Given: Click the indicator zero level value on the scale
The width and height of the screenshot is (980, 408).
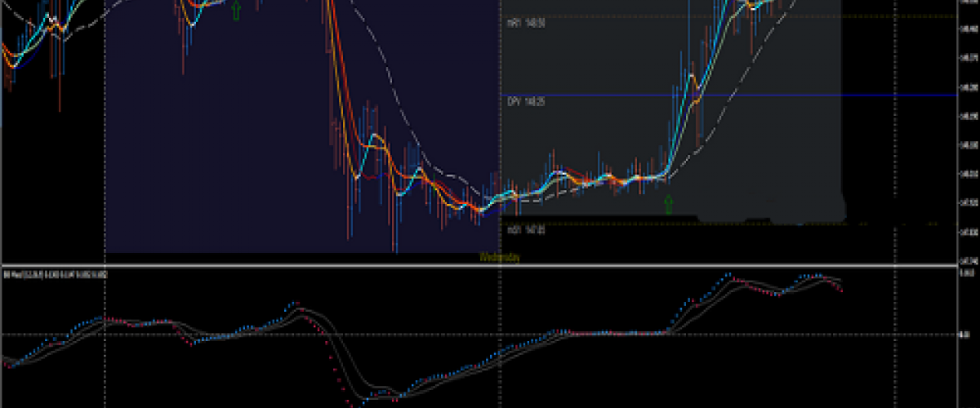Looking at the screenshot, I should click(967, 335).
